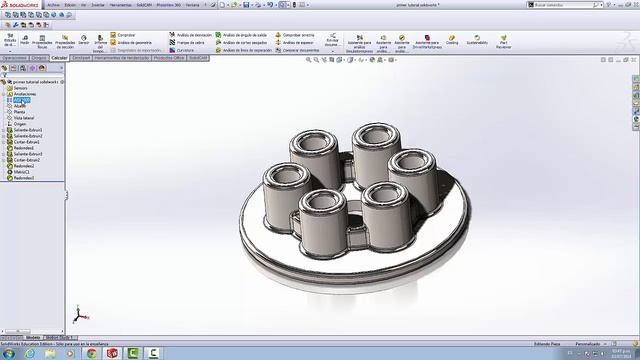The width and height of the screenshot is (640, 360).
Task: Select ConfigurationManager tab icon
Action: [23, 68]
